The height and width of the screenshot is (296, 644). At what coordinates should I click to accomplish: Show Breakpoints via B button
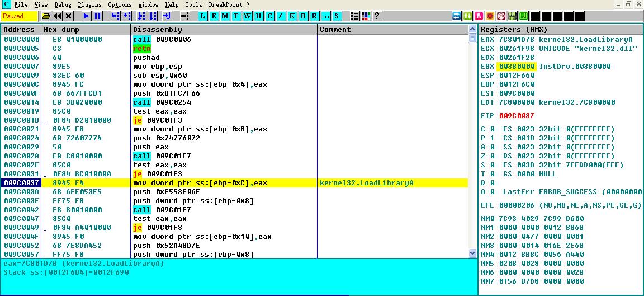(x=302, y=16)
